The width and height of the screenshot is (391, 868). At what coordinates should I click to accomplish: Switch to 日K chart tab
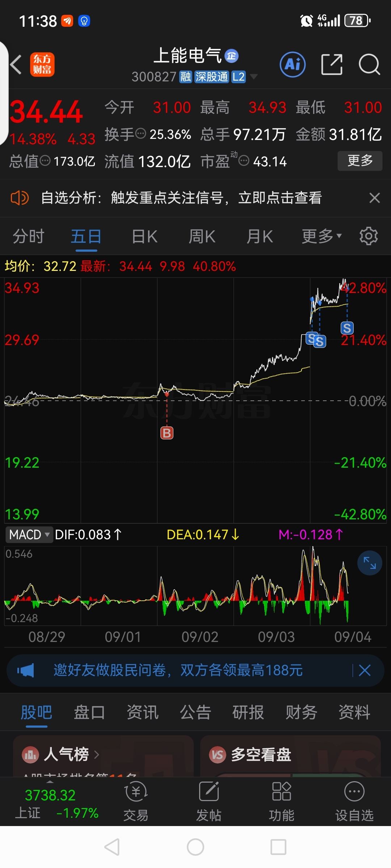(144, 237)
